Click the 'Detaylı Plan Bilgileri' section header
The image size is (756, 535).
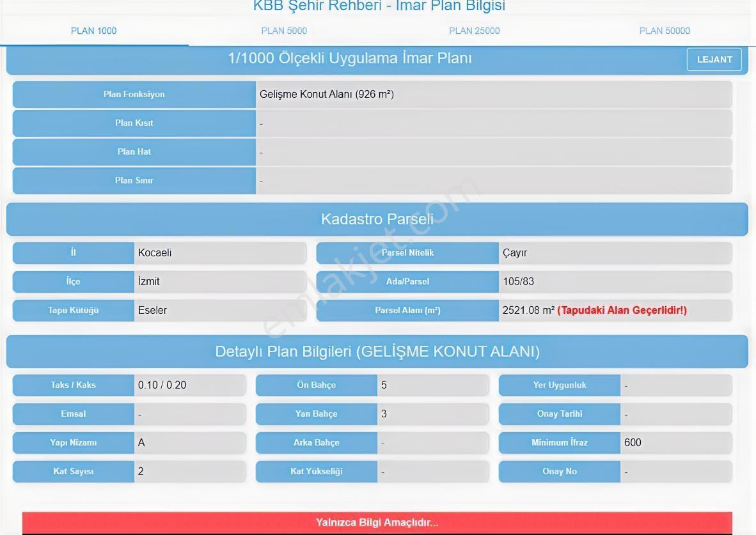[377, 352]
